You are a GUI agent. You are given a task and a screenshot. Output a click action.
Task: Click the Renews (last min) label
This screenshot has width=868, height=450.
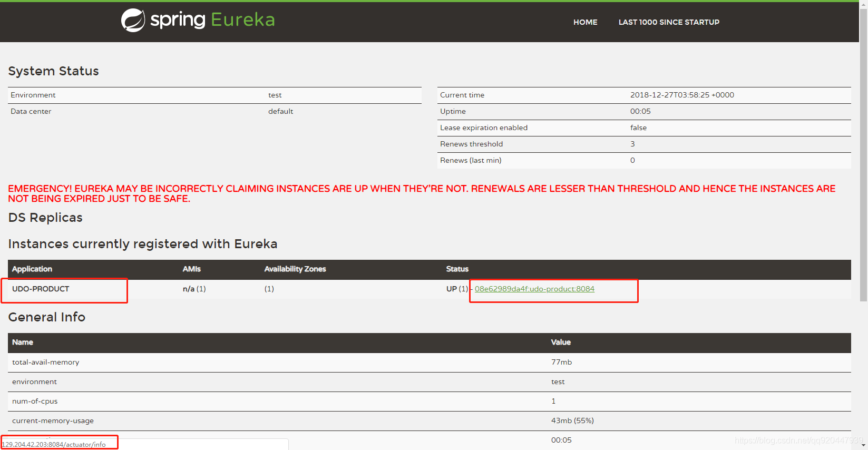[x=471, y=160]
